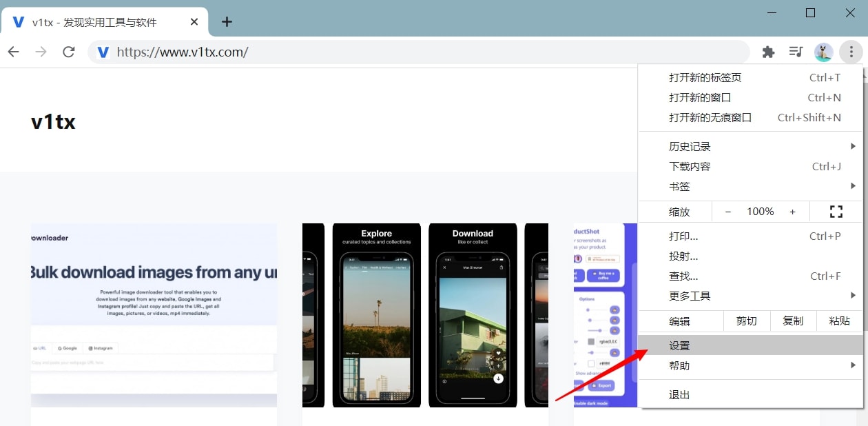Click the user profile avatar
This screenshot has height=426, width=868.
point(823,52)
